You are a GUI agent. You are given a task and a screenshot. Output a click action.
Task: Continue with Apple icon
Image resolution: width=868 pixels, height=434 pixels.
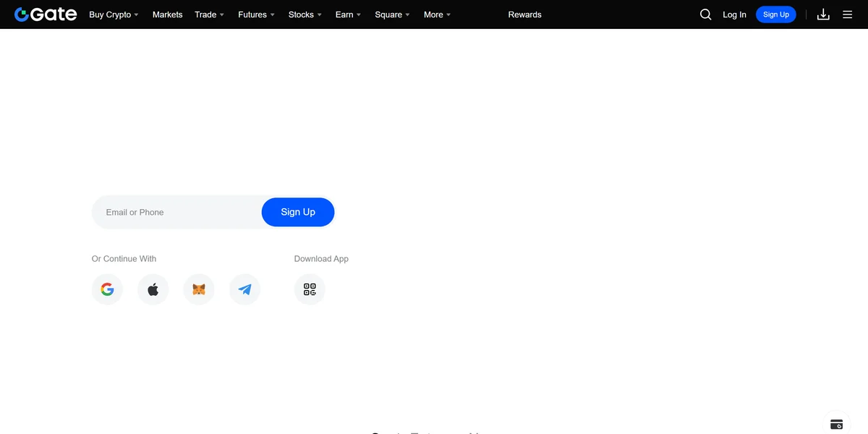pos(153,289)
